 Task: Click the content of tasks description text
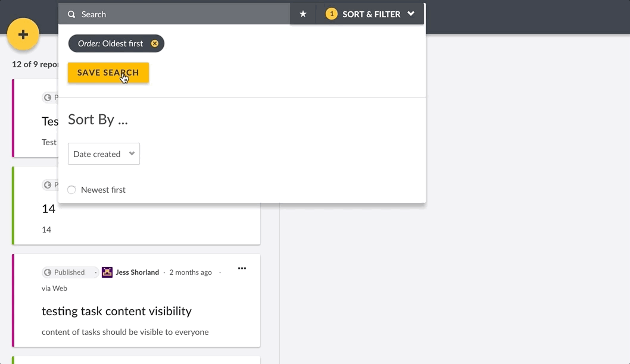pos(125,332)
